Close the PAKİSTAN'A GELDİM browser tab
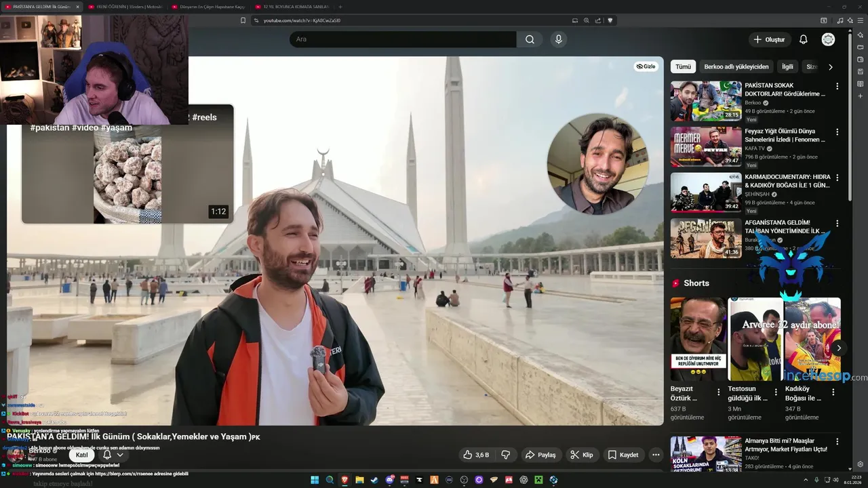868x488 pixels. [77, 6]
